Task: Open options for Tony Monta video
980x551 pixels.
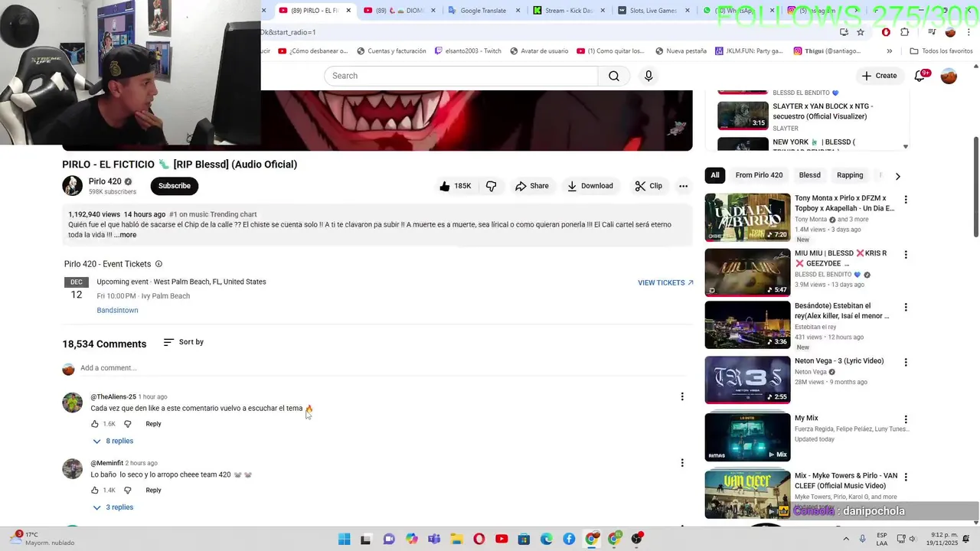Action: pyautogui.click(x=906, y=200)
